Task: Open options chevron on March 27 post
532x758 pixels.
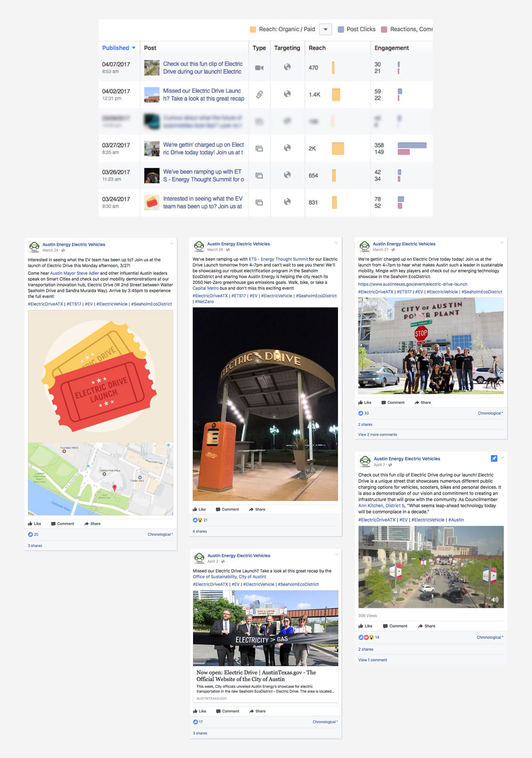Action: tap(502, 243)
